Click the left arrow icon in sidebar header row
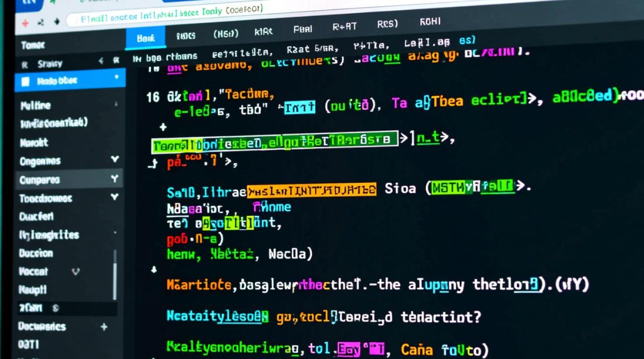644x359 pixels. (x=101, y=61)
